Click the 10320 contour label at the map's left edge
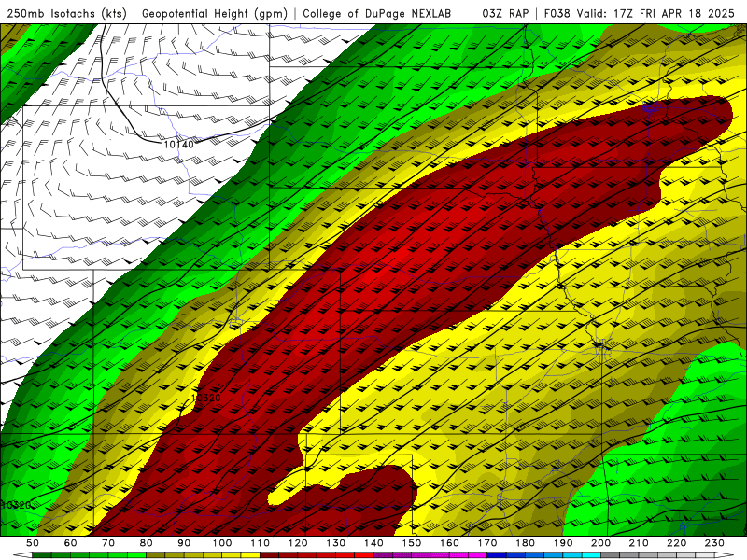The image size is (747, 560). pos(16,505)
